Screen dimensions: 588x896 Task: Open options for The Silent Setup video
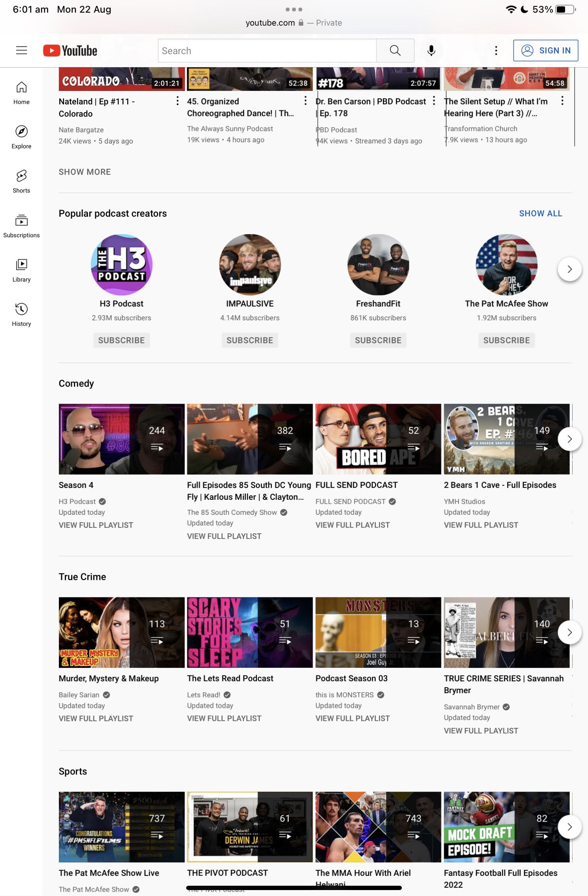[562, 101]
